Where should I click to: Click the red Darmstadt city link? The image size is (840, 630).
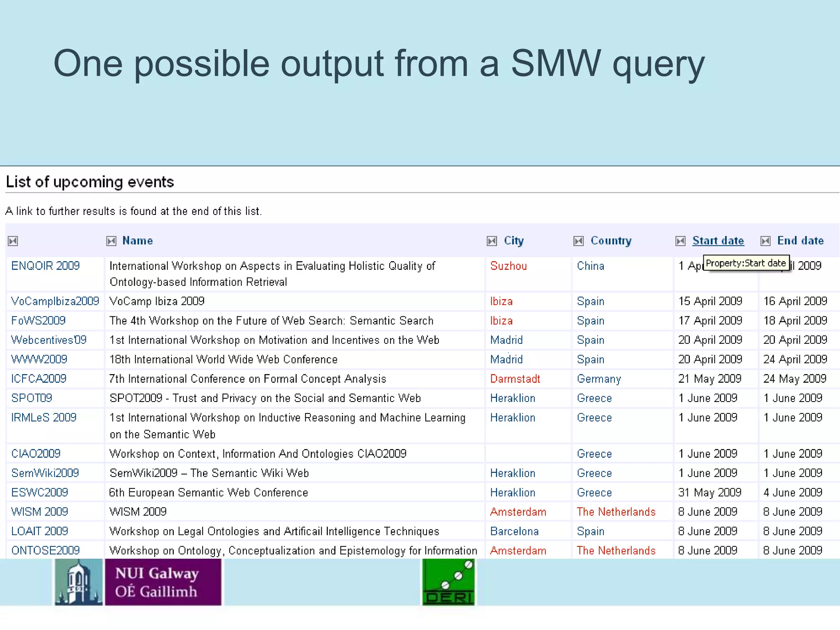[x=515, y=379]
